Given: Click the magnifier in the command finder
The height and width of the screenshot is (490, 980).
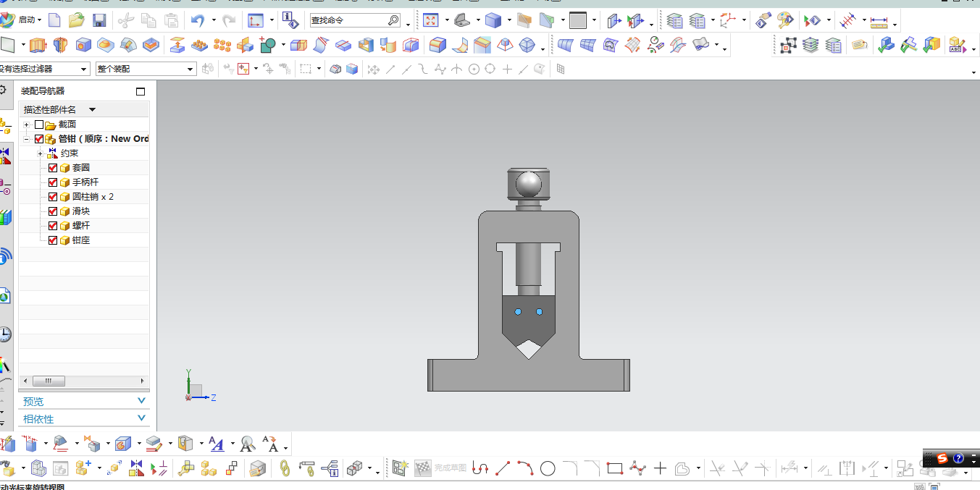Looking at the screenshot, I should pos(393,20).
